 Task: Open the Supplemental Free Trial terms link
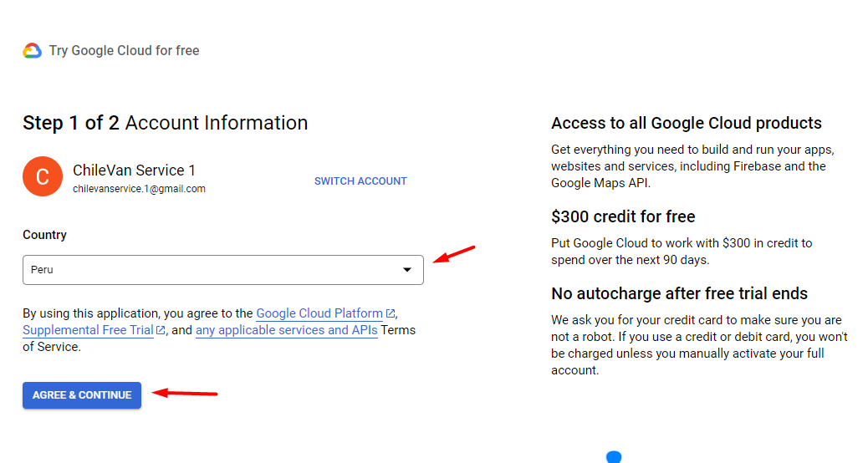coord(88,330)
